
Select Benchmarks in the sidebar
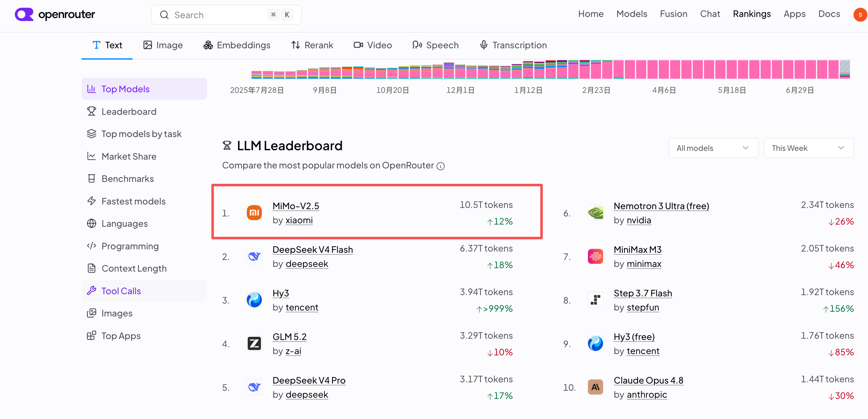144,179
